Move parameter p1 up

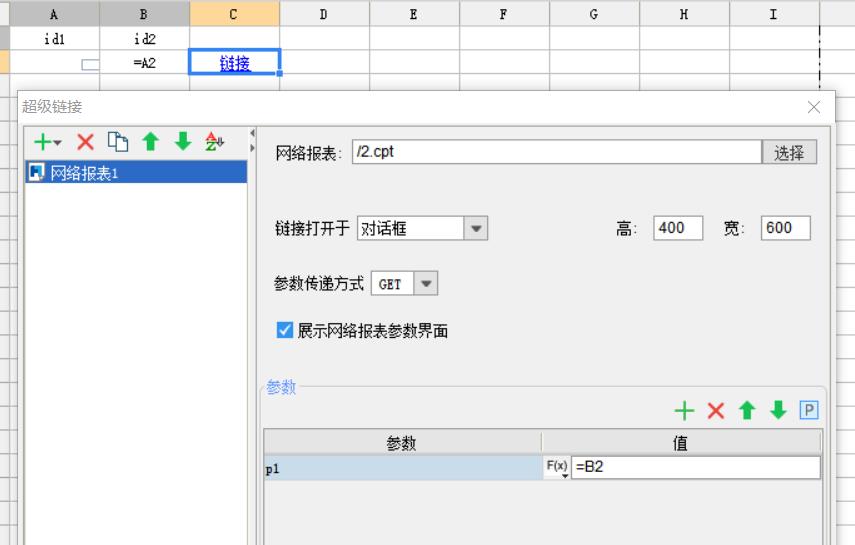point(747,410)
